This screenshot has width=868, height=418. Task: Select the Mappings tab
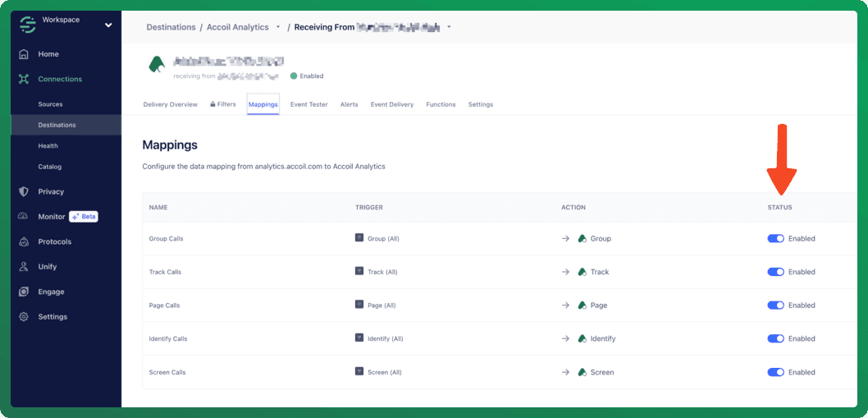click(x=263, y=104)
